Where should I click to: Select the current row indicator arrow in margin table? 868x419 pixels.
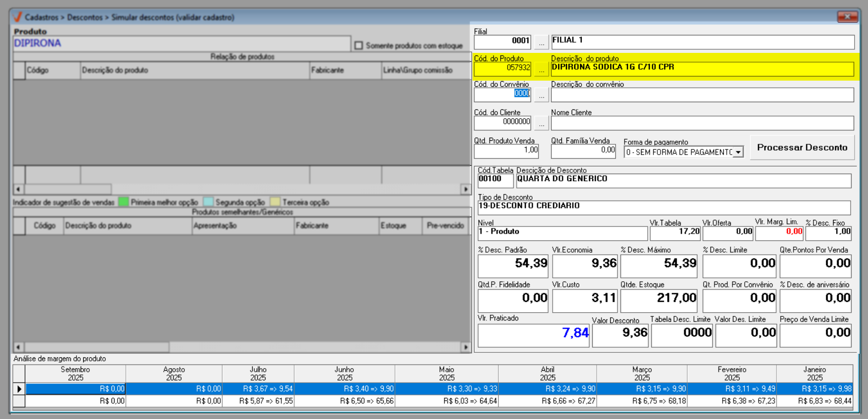[x=19, y=389]
